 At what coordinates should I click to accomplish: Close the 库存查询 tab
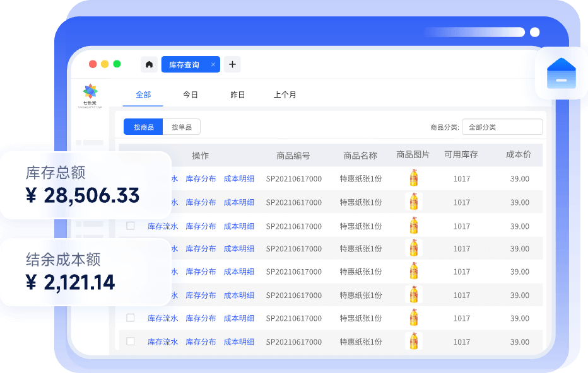click(x=213, y=65)
